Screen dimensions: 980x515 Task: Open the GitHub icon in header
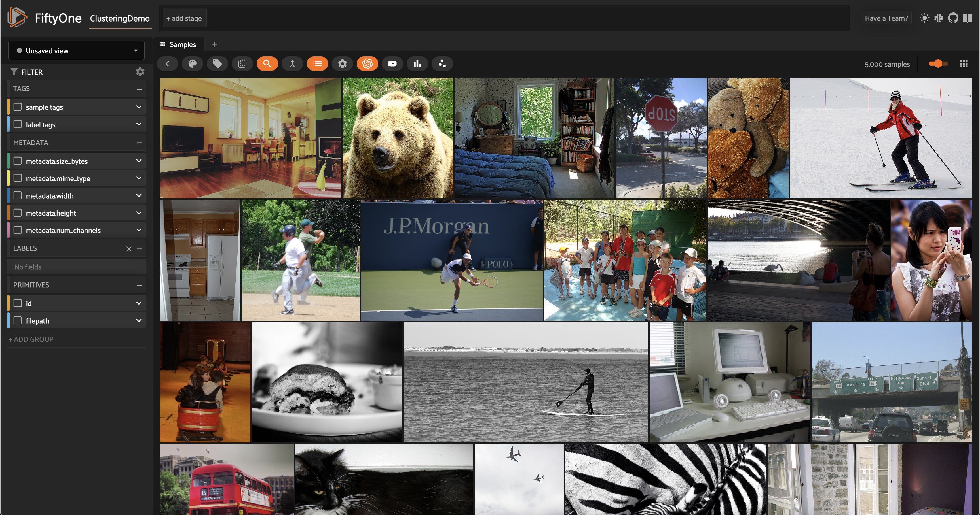click(x=953, y=18)
